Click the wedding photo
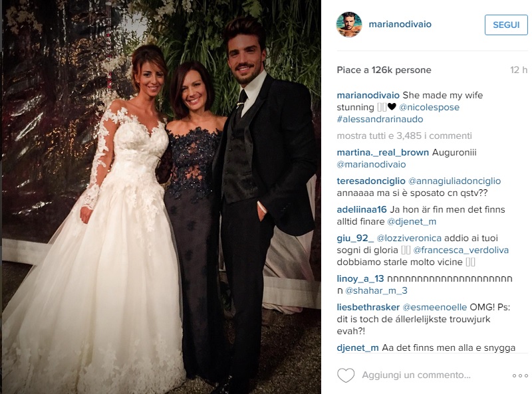 (162, 197)
